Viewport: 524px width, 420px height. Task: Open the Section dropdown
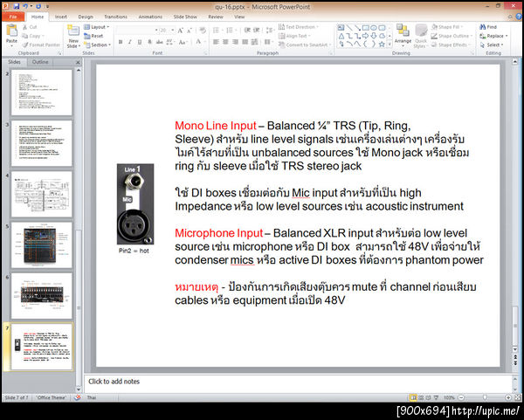point(97,45)
